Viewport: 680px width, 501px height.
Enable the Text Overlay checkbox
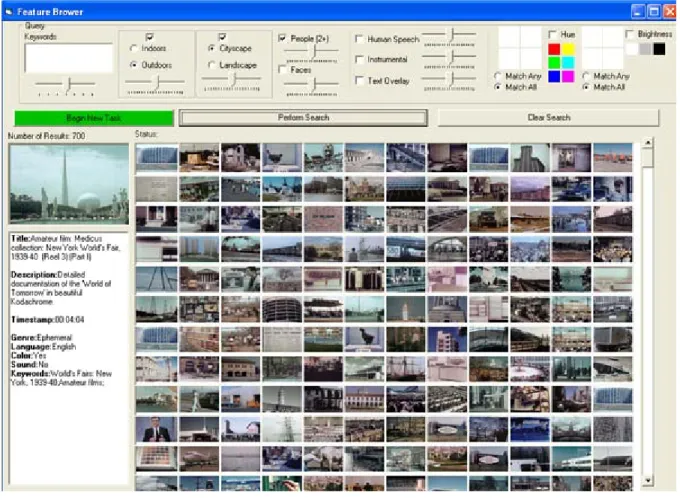point(359,80)
